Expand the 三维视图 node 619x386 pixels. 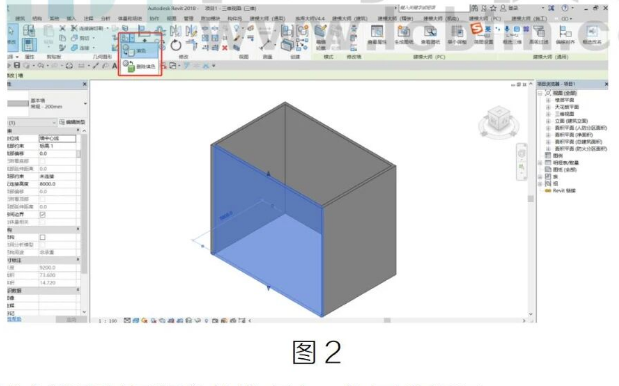pyautogui.click(x=548, y=114)
